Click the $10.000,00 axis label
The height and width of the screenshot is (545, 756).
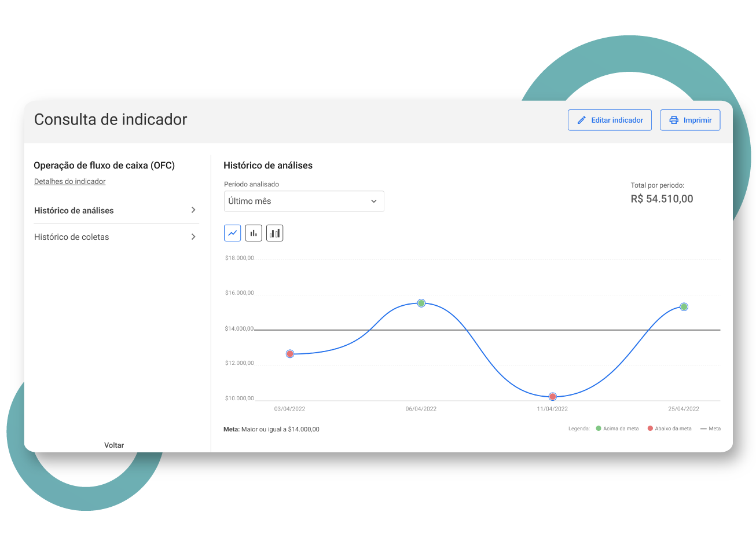pyautogui.click(x=239, y=398)
